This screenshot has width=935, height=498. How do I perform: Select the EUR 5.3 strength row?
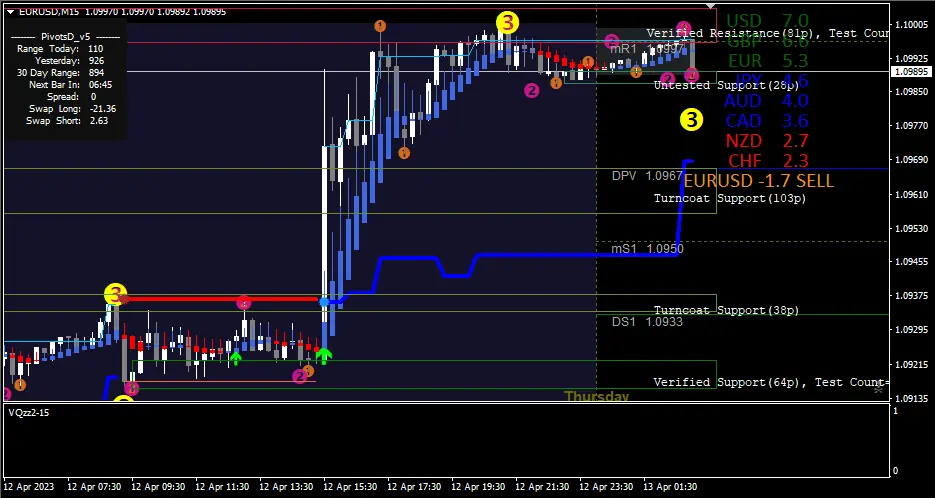coord(768,61)
